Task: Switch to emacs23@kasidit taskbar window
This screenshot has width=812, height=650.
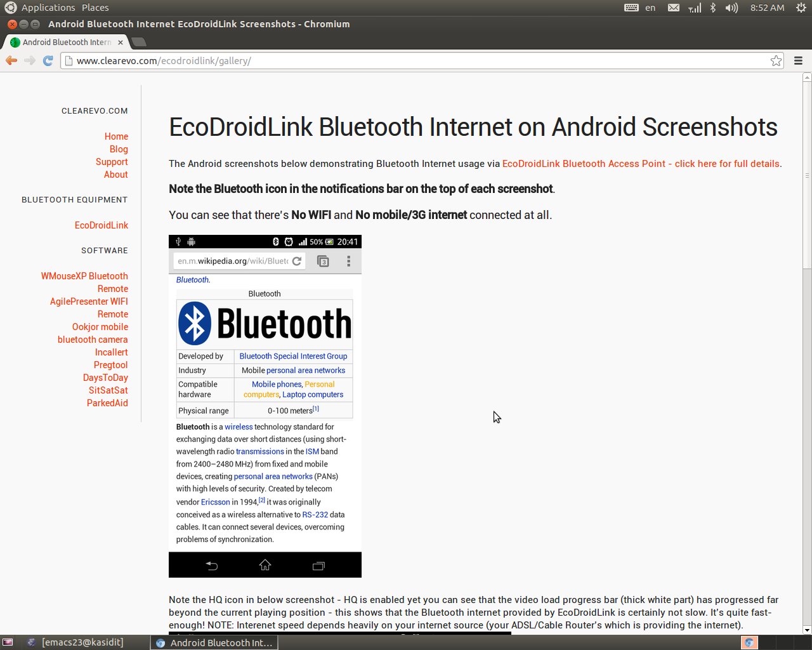Action: pos(76,642)
